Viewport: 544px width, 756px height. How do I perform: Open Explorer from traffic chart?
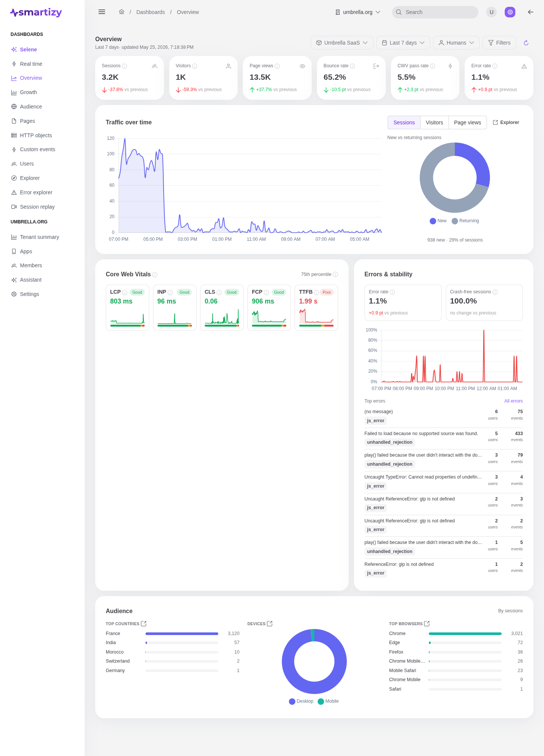506,122
